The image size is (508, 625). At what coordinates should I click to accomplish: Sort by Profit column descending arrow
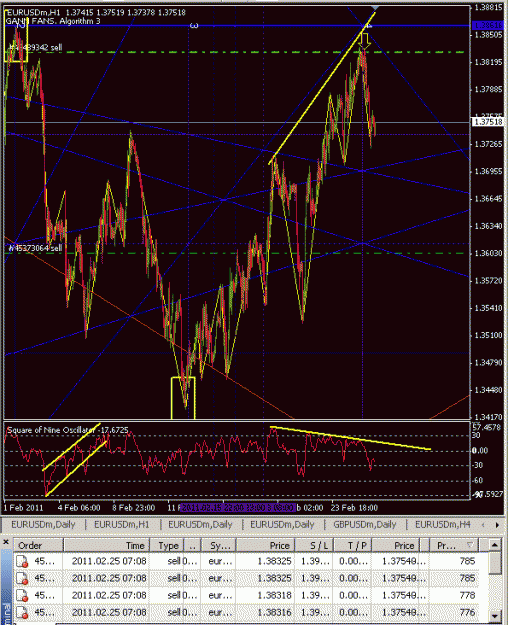click(470, 545)
